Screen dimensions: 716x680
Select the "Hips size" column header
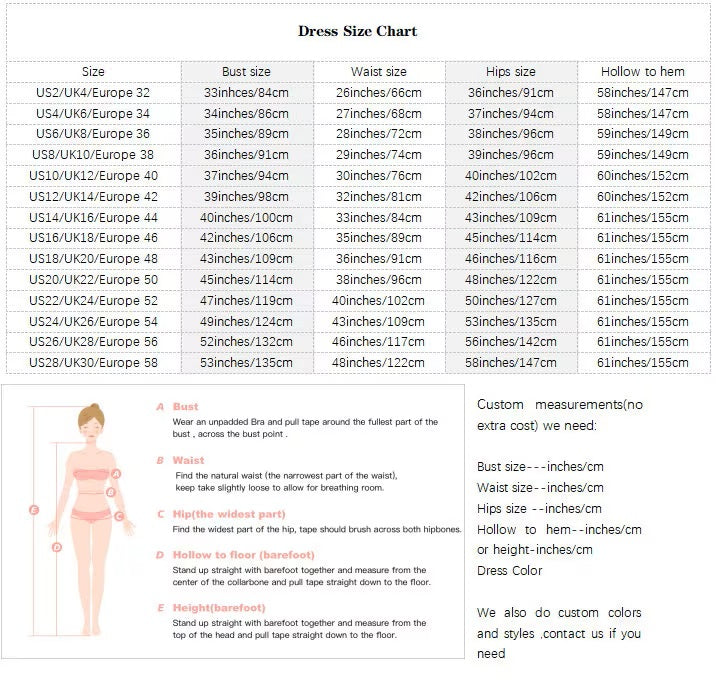(x=510, y=72)
